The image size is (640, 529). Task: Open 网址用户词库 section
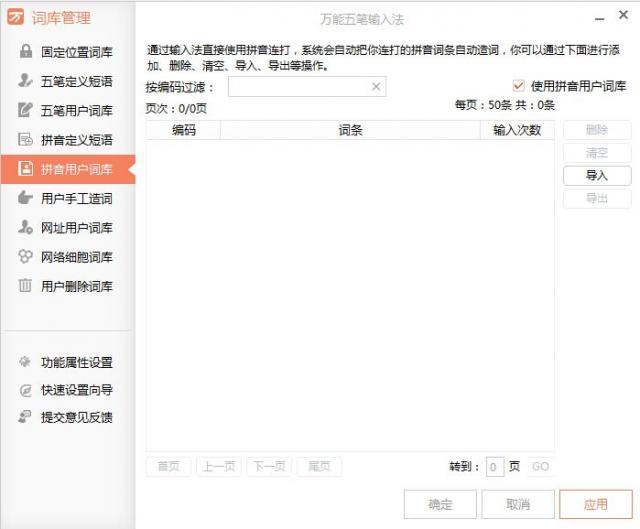[68, 228]
